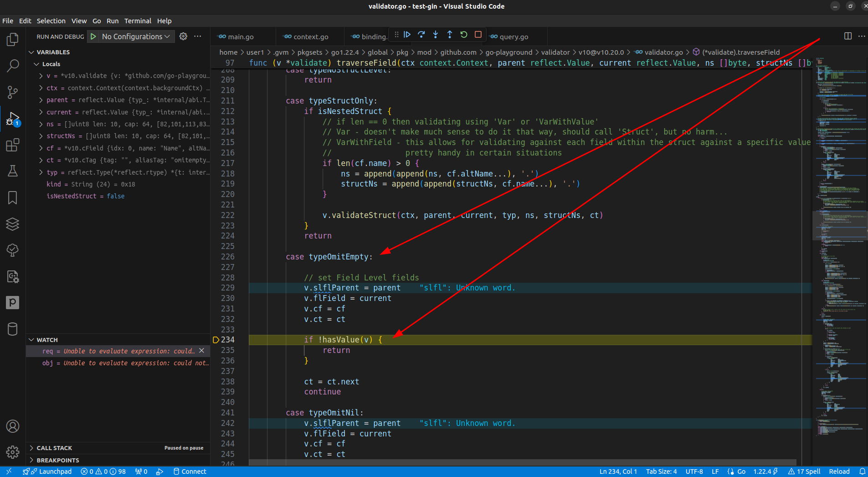
Task: Remove the req watch expression
Action: click(202, 351)
